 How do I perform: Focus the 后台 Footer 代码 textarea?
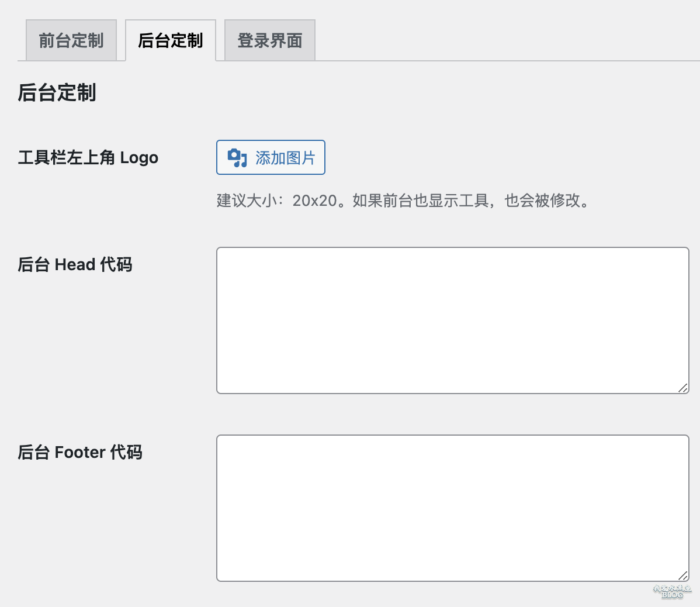click(453, 508)
